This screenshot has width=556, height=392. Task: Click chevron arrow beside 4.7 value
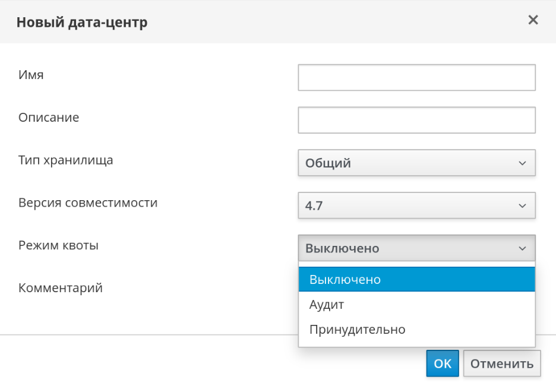click(522, 206)
